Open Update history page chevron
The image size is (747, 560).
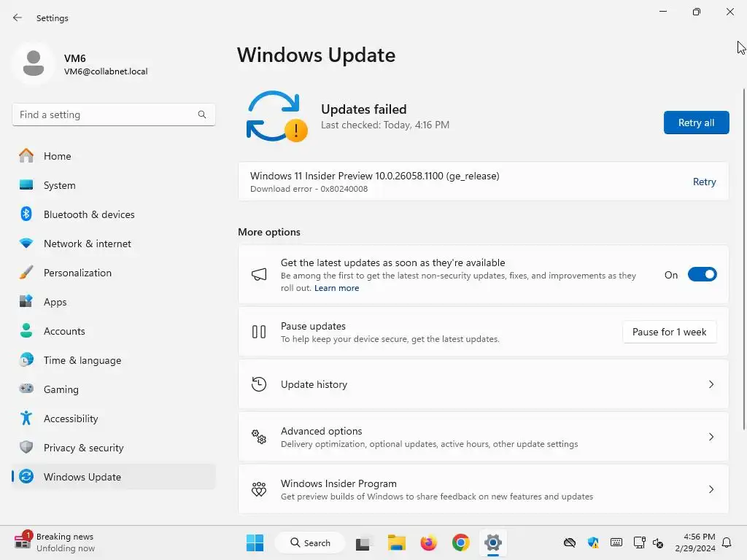pos(711,384)
